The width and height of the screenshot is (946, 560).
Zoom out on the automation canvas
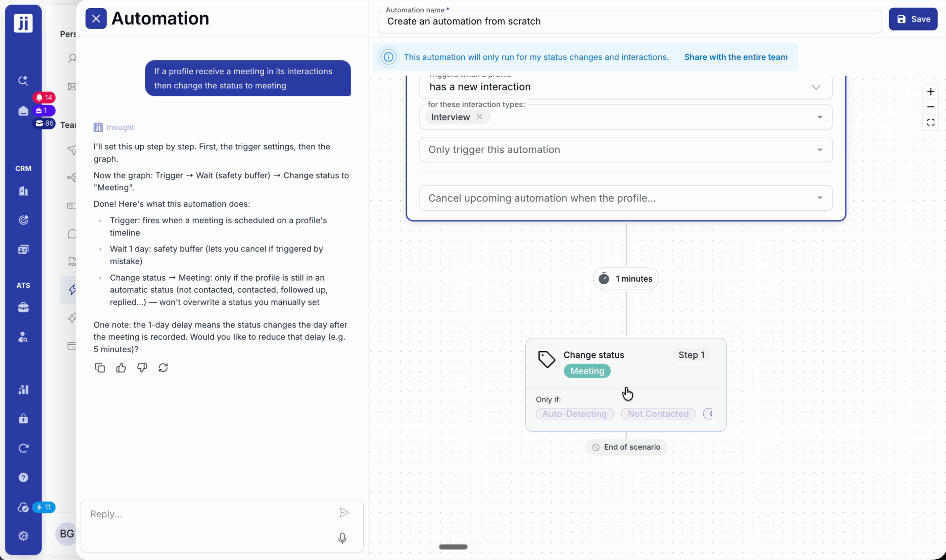tap(931, 107)
